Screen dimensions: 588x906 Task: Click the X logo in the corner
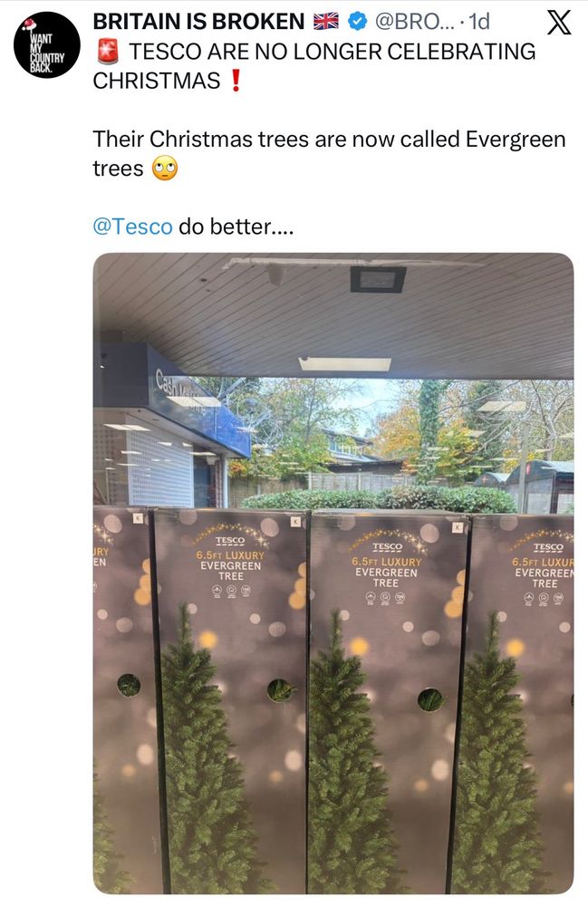pyautogui.click(x=558, y=22)
